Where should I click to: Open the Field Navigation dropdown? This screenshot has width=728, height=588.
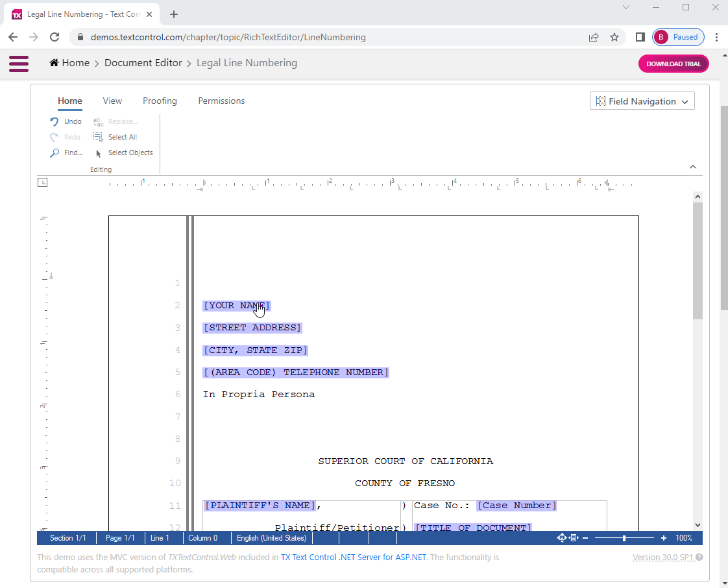coord(642,101)
